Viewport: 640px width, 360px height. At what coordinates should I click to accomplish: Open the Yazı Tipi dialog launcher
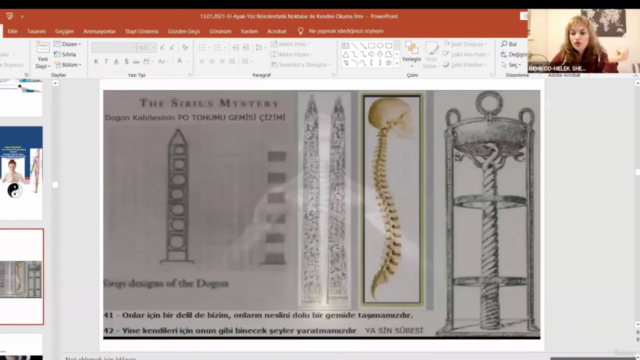(190, 75)
